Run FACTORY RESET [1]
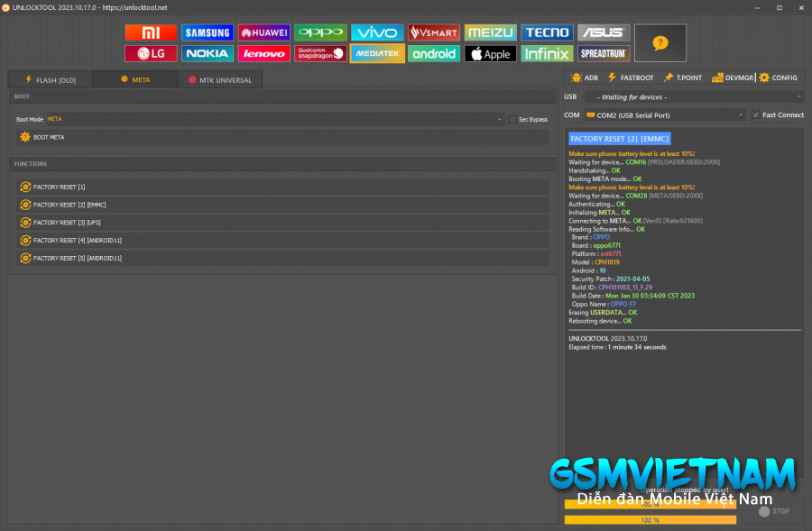The image size is (812, 531). (282, 187)
